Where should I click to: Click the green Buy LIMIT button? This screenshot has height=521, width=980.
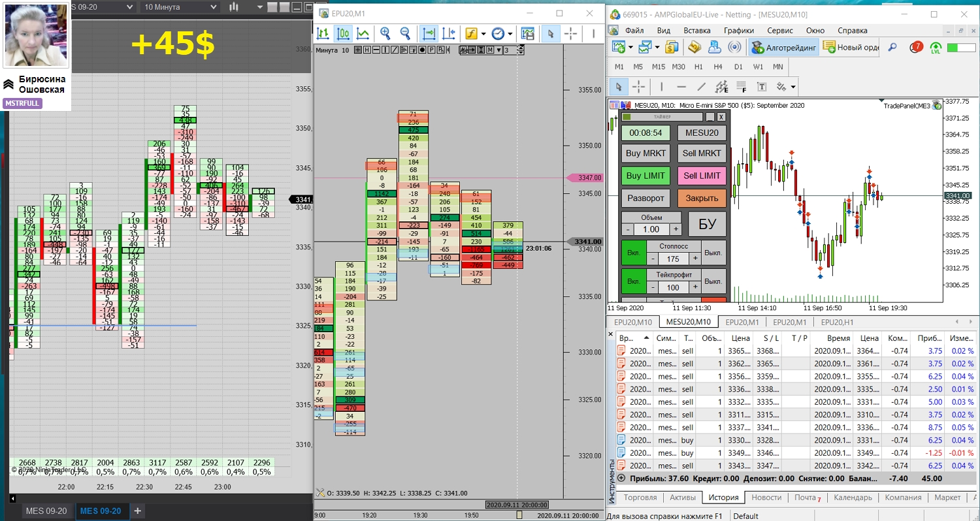tap(645, 176)
